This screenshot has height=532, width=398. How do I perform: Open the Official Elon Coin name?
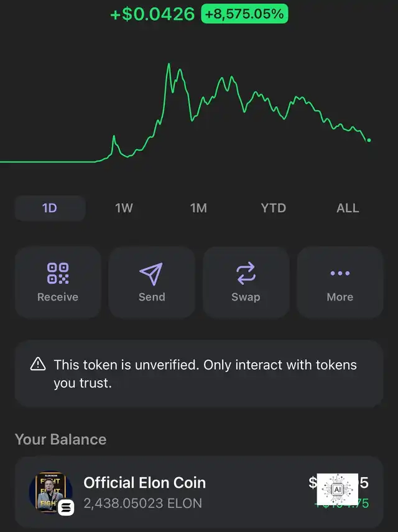[x=144, y=483]
